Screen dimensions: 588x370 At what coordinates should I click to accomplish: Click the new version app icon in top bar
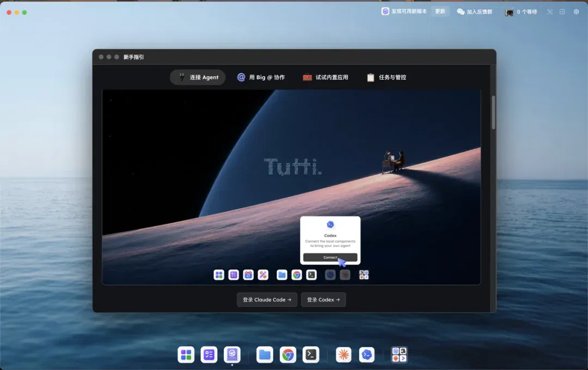tap(385, 11)
